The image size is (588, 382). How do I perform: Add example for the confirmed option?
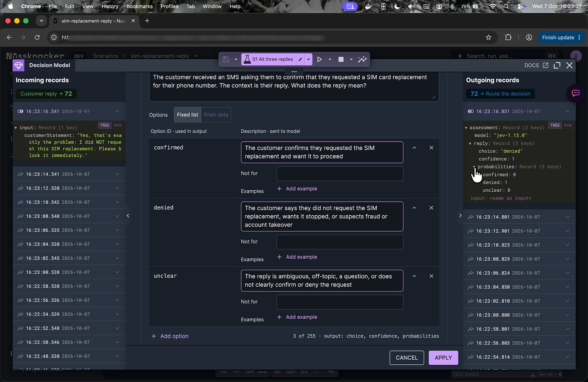point(297,189)
